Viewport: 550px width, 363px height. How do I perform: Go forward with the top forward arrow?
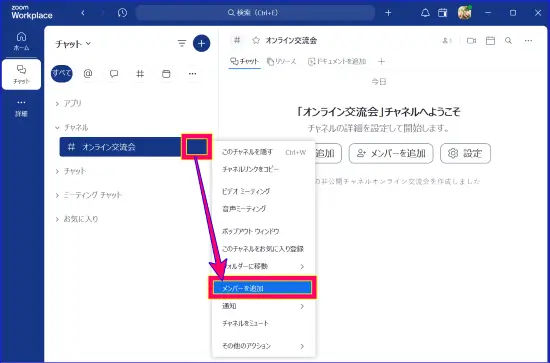103,13
